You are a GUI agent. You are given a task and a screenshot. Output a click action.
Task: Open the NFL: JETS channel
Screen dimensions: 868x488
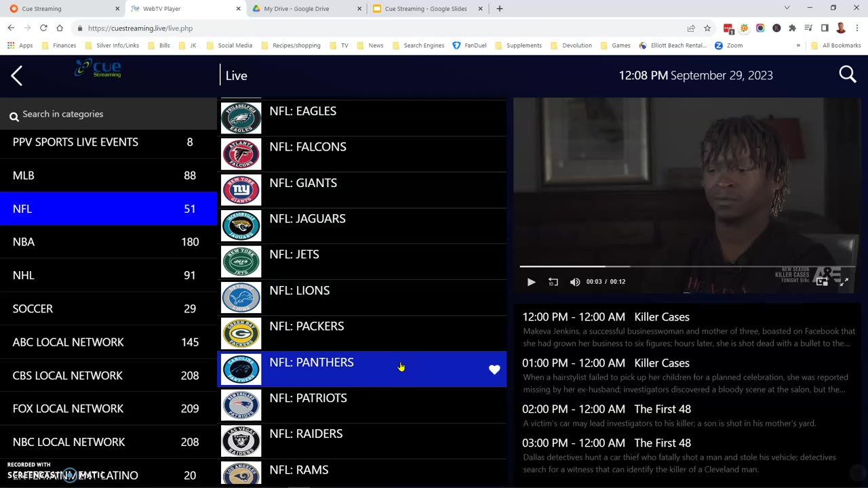pos(361,262)
